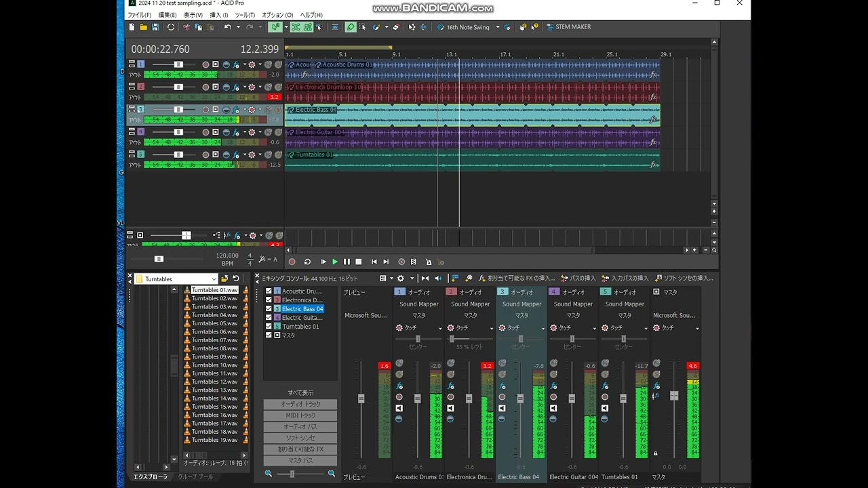Viewport: 868px width, 488px height.
Task: Go to the start of the project
Action: point(374,262)
